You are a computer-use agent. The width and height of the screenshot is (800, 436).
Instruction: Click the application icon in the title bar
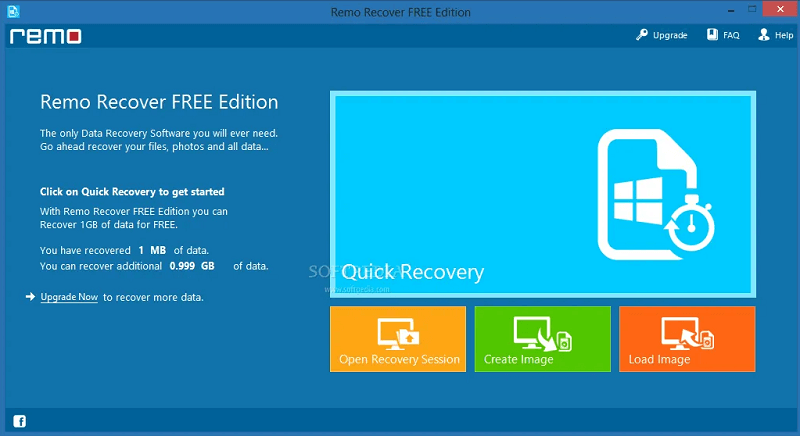click(x=13, y=11)
